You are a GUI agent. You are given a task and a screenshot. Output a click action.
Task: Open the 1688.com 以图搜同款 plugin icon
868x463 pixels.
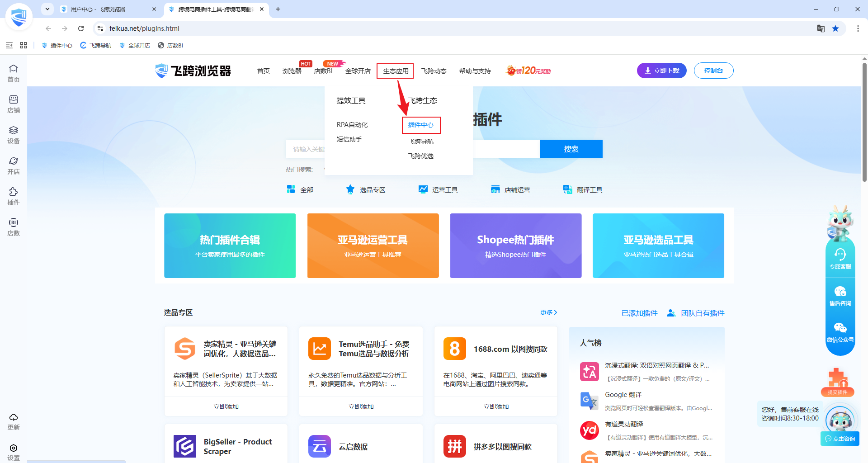coord(455,349)
